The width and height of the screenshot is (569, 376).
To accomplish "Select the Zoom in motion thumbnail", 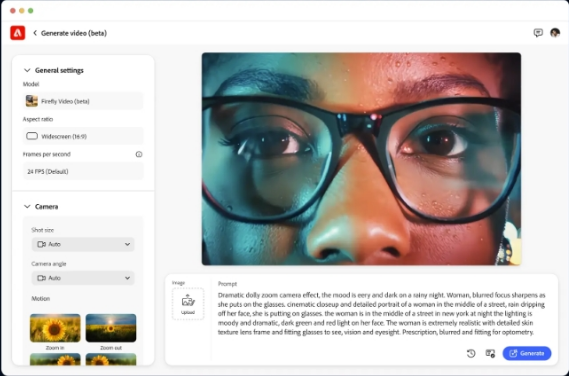I will tap(55, 328).
